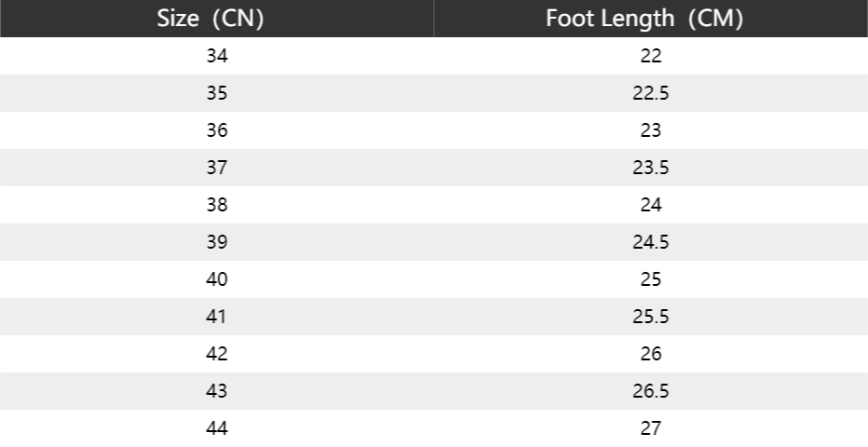868x447 pixels.
Task: Select size 43 cell
Action: [217, 391]
